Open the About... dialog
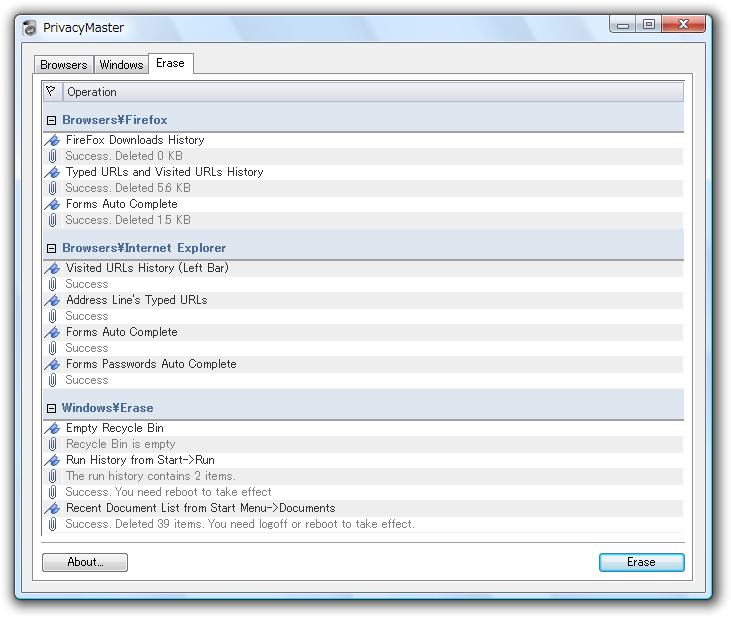This screenshot has width=731, height=618. (85, 563)
